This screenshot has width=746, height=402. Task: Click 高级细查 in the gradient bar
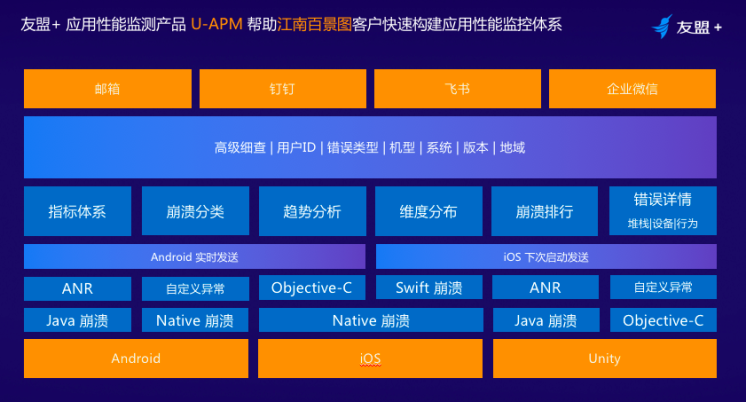coord(240,148)
